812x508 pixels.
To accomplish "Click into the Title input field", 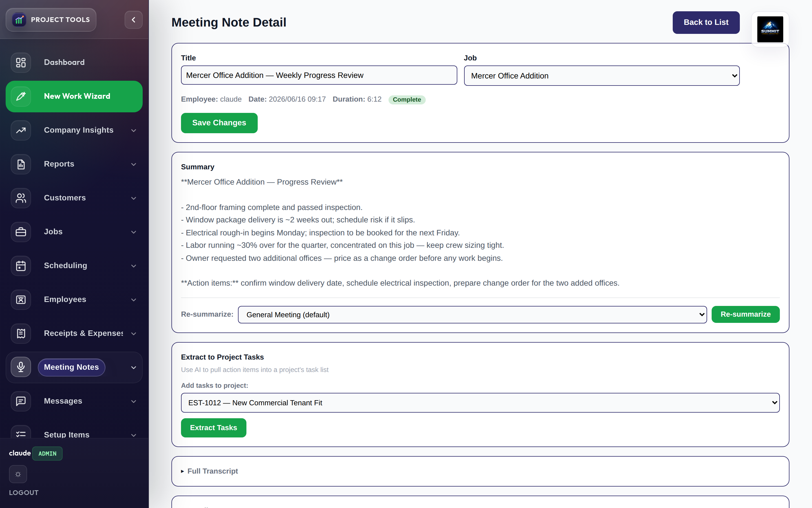I will point(319,75).
